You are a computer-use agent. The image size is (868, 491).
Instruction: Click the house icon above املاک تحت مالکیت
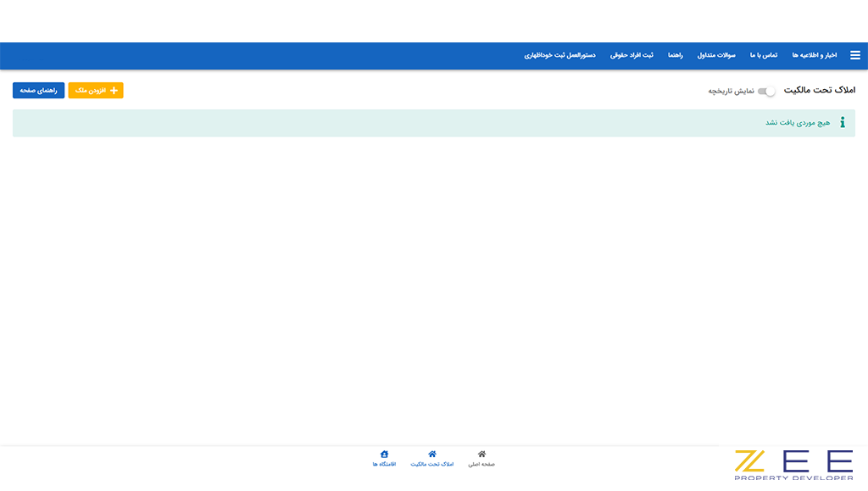pyautogui.click(x=432, y=455)
